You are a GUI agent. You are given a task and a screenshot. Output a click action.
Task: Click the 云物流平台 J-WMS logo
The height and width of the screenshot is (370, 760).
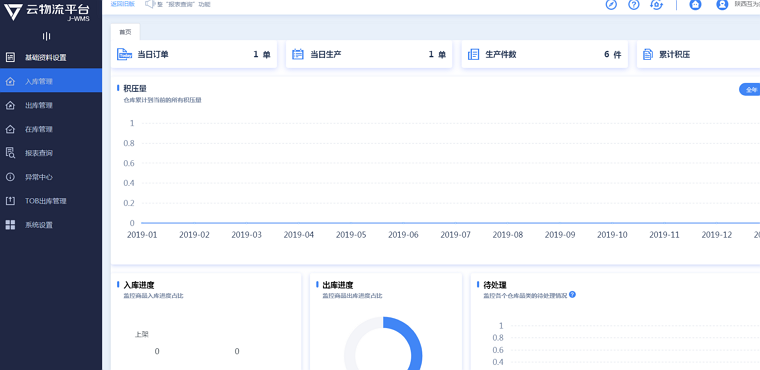47,12
